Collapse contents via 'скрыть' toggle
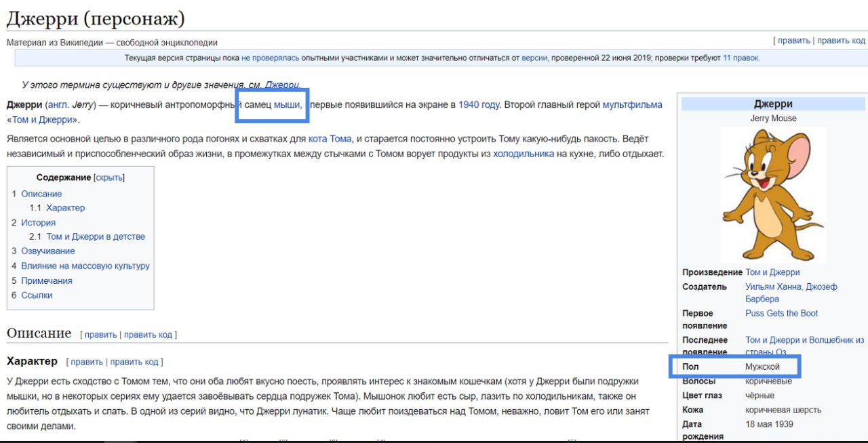 click(x=109, y=177)
